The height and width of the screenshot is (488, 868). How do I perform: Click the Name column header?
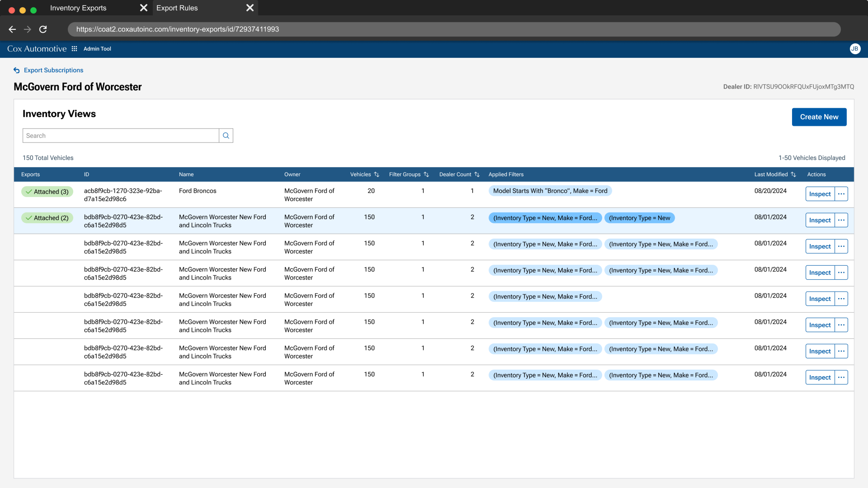click(186, 174)
